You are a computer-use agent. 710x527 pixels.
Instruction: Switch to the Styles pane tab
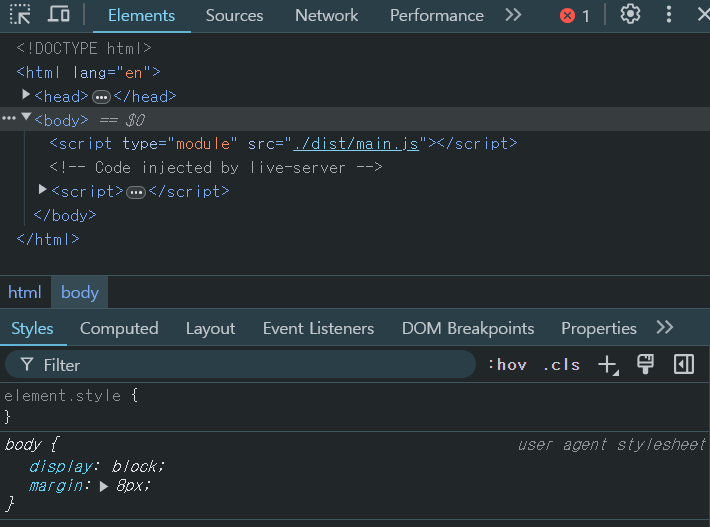32,329
